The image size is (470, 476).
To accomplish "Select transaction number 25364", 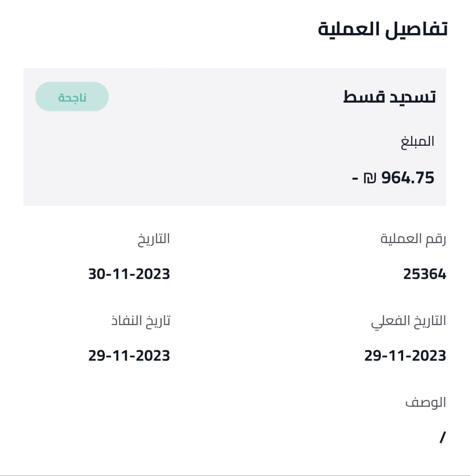I will click(x=424, y=274).
